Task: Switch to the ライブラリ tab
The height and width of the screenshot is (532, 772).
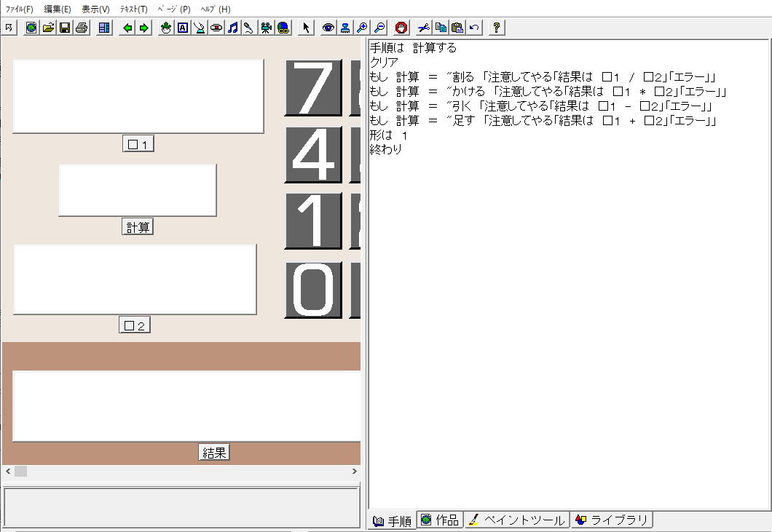Action: [612, 520]
